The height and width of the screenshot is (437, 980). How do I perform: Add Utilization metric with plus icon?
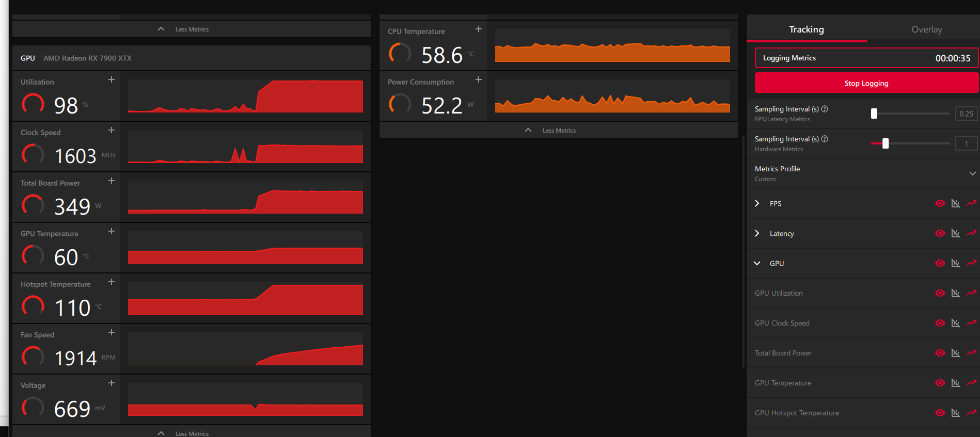click(111, 79)
